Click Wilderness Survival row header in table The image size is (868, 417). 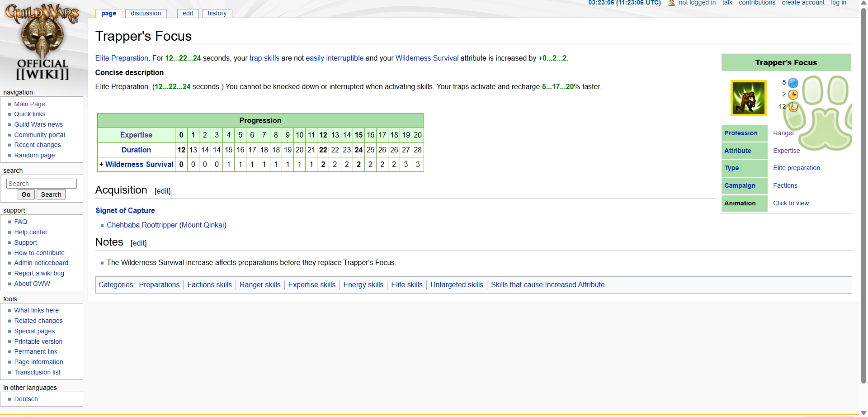click(139, 164)
